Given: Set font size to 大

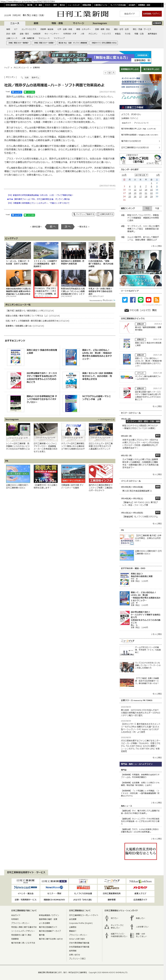Looking at the screenshot, I should click(x=113, y=73).
